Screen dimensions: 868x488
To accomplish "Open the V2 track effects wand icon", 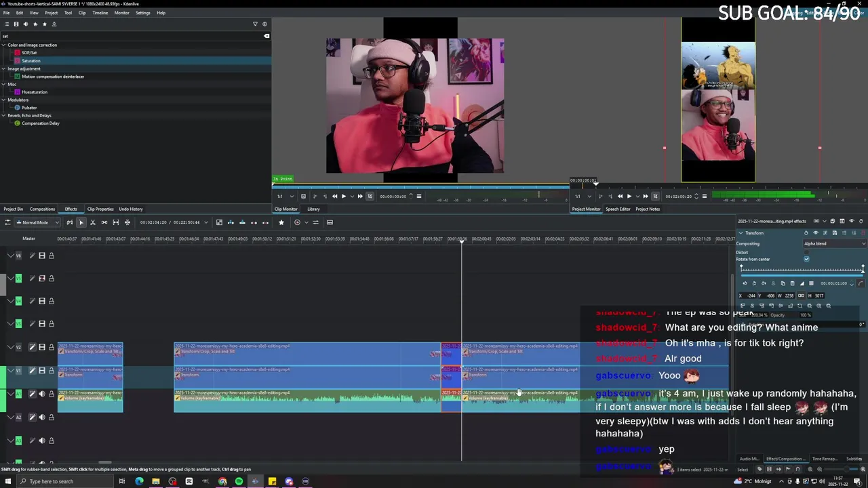I will tap(32, 347).
